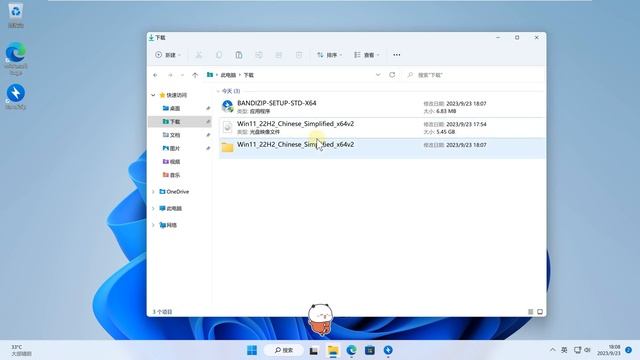Open the View dropdown in toolbar
This screenshot has width=640, height=360.
pos(367,55)
